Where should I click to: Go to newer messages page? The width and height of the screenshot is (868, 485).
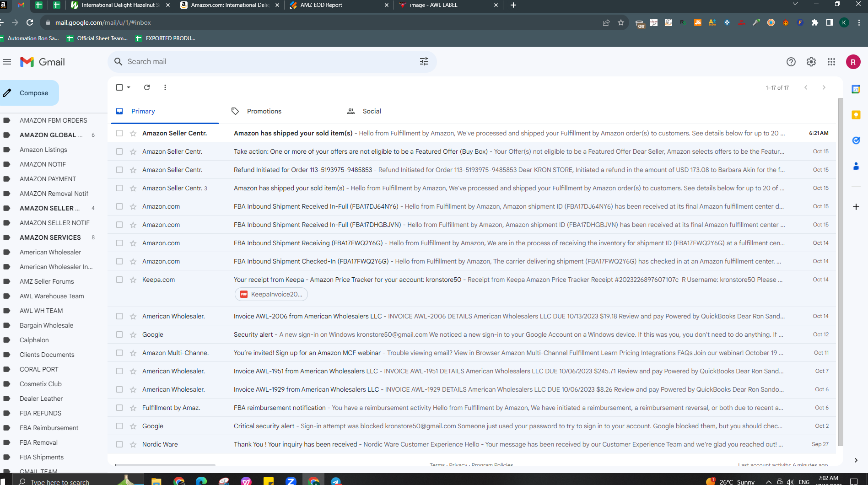pos(806,87)
